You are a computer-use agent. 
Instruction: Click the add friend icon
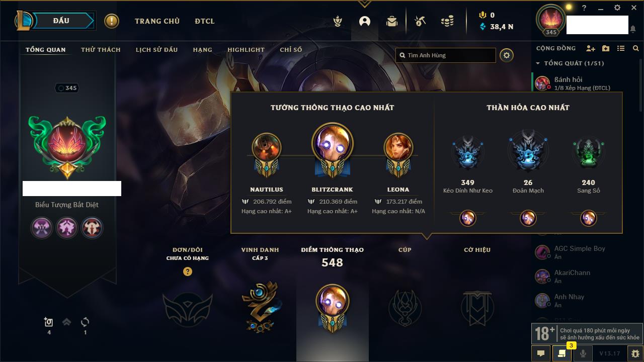(x=591, y=48)
